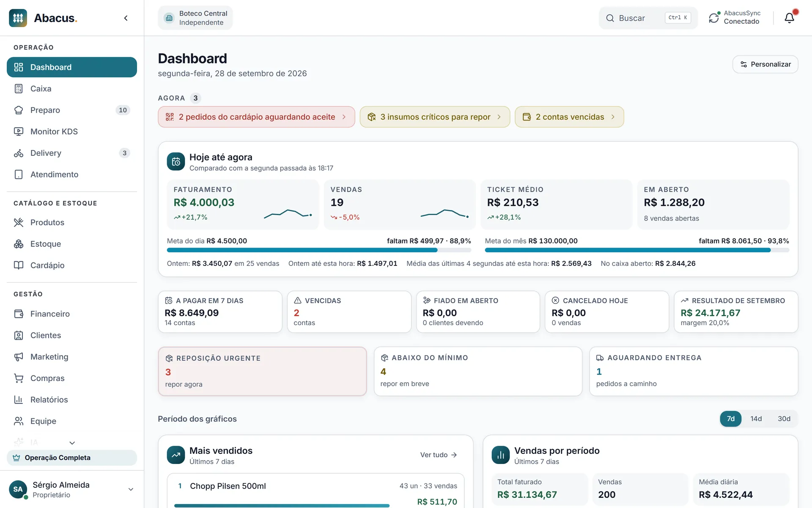This screenshot has height=508, width=812.
Task: Click the Abacus logo icon
Action: point(18,18)
